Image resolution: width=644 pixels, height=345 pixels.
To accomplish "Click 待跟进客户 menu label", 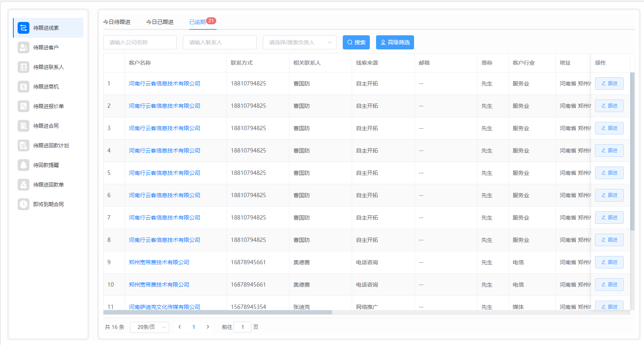I will click(x=46, y=47).
